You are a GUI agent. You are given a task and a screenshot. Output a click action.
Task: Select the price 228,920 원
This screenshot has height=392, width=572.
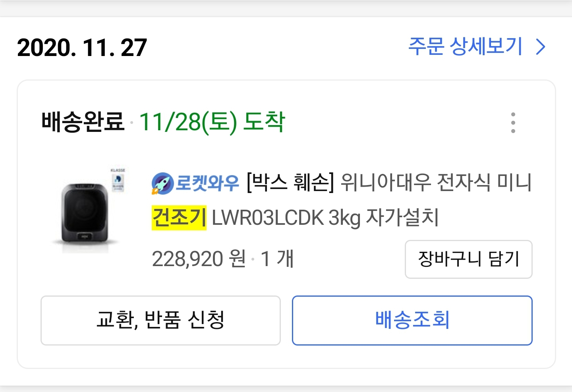[x=199, y=259]
